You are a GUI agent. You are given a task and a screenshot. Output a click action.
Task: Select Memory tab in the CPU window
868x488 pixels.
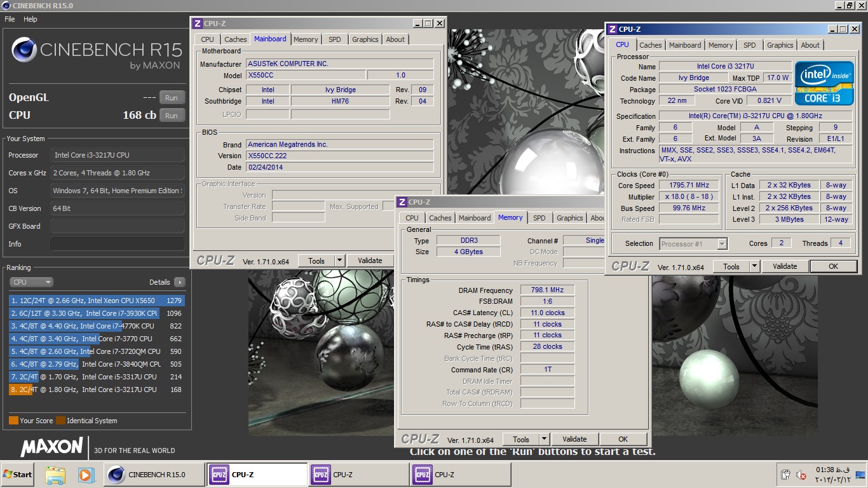click(721, 45)
